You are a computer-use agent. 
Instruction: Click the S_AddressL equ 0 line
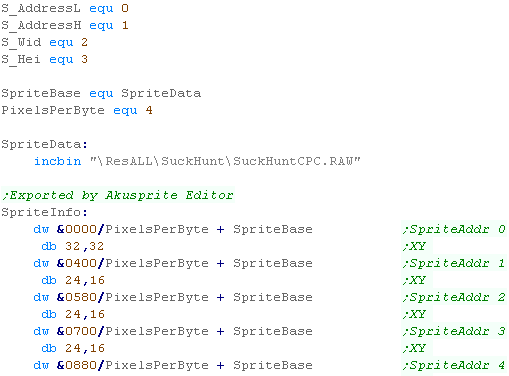point(65,8)
